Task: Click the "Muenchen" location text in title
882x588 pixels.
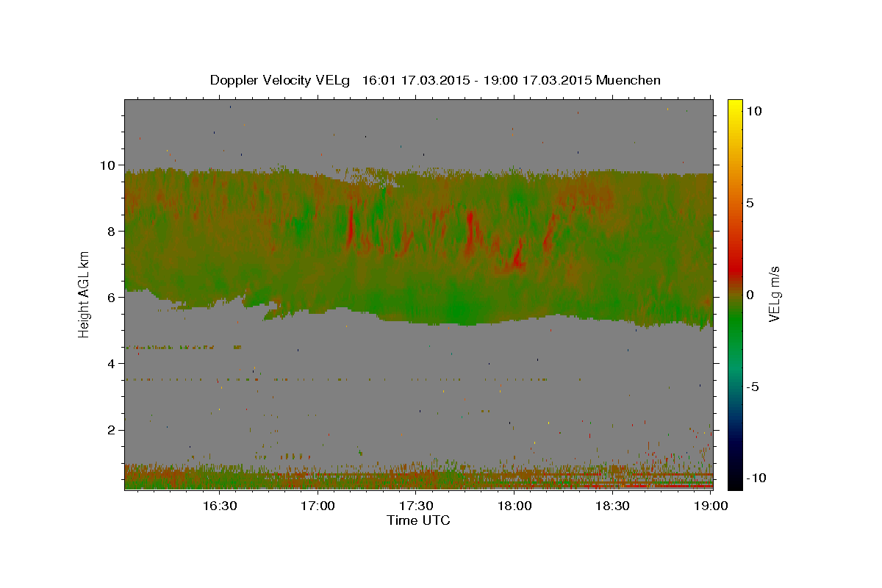Action: point(628,80)
